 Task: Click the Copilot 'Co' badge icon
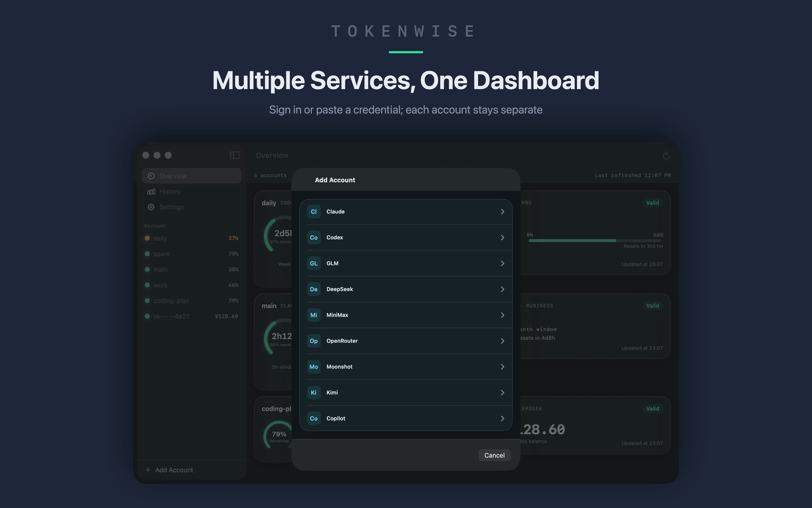[x=314, y=419]
